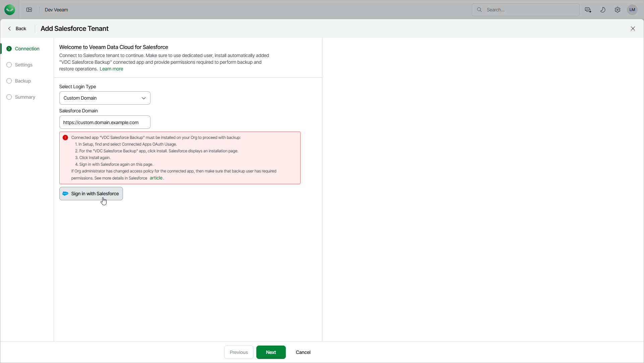
Task: Click the red error alert icon
Action: click(65, 138)
